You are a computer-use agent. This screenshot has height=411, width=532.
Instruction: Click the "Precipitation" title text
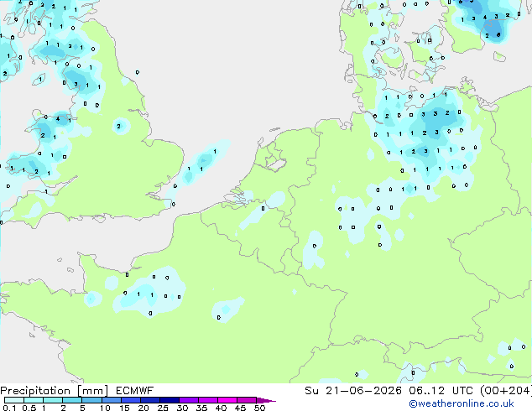pyautogui.click(x=35, y=391)
